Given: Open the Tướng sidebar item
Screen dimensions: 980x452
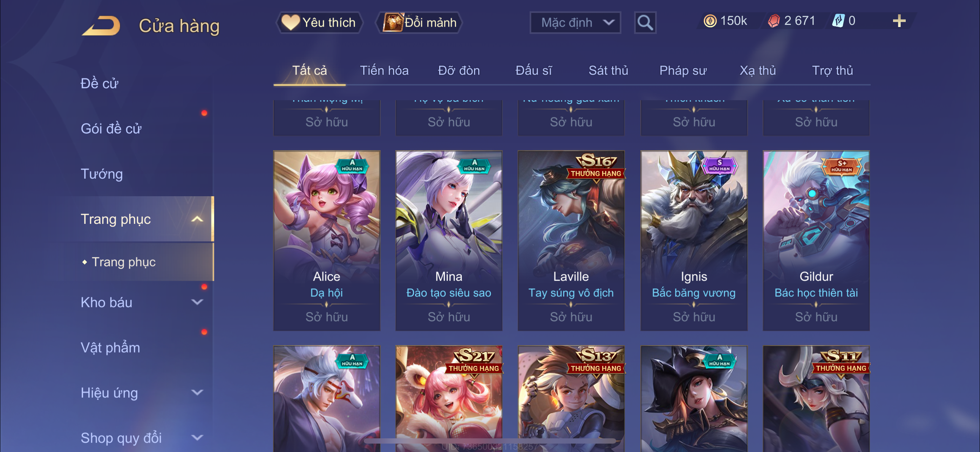Looking at the screenshot, I should pyautogui.click(x=102, y=174).
